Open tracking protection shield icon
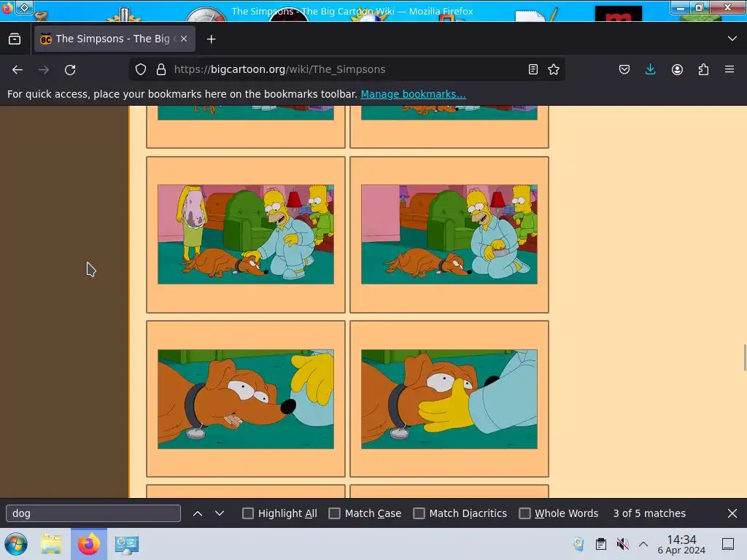 [141, 69]
